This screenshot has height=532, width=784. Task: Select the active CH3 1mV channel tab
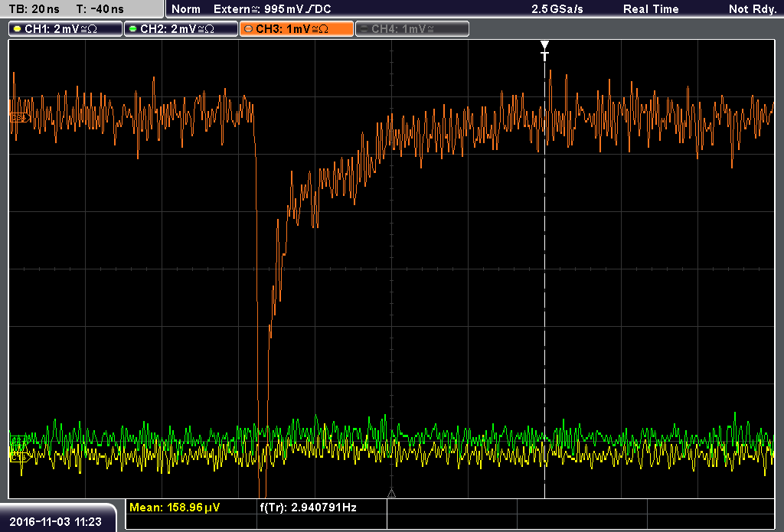click(x=296, y=29)
